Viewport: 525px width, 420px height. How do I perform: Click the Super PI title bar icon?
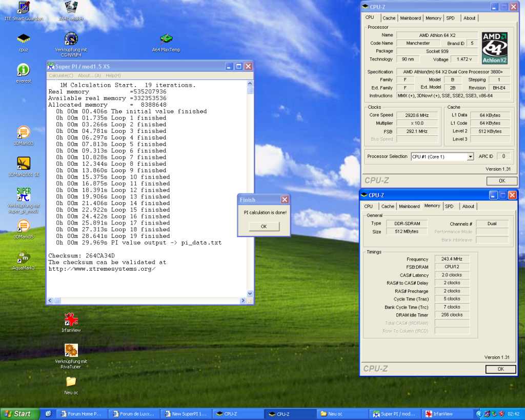coord(51,66)
